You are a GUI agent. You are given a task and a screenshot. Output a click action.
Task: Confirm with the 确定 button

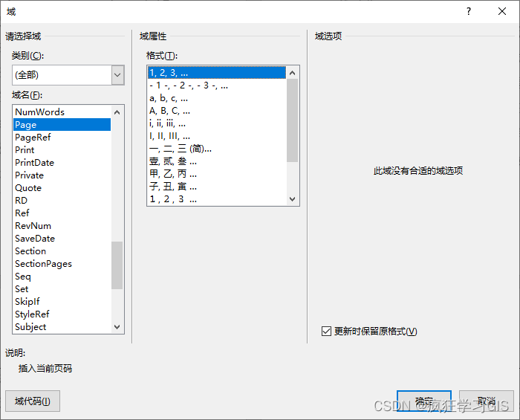pyautogui.click(x=424, y=401)
